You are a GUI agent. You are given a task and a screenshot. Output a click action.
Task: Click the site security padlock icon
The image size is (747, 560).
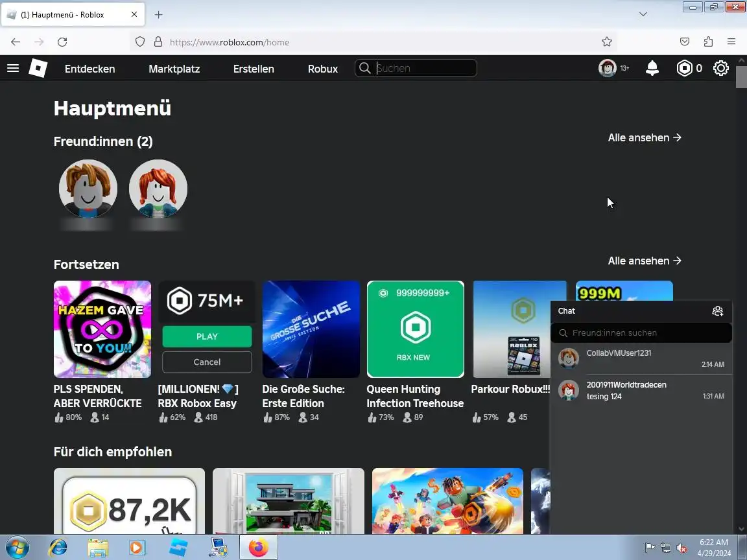[x=158, y=42]
